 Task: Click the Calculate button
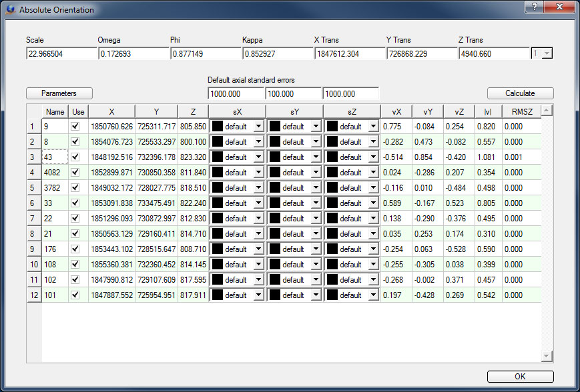point(520,93)
